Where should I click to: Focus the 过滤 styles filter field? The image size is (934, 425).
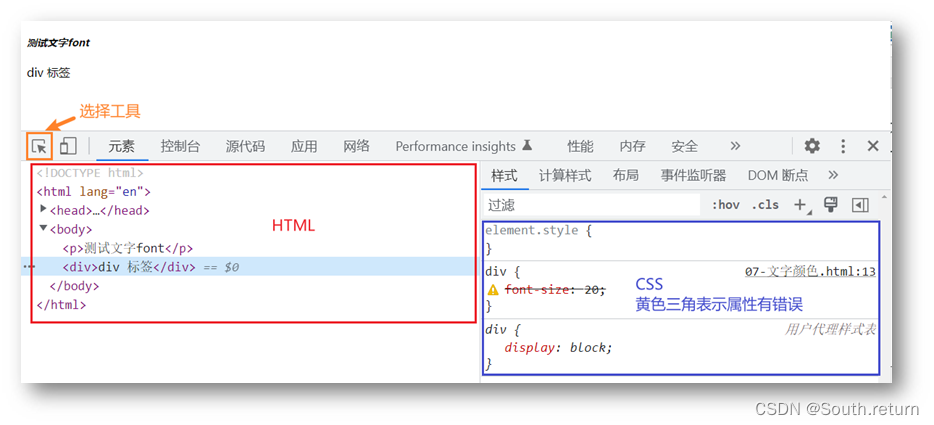click(x=591, y=205)
